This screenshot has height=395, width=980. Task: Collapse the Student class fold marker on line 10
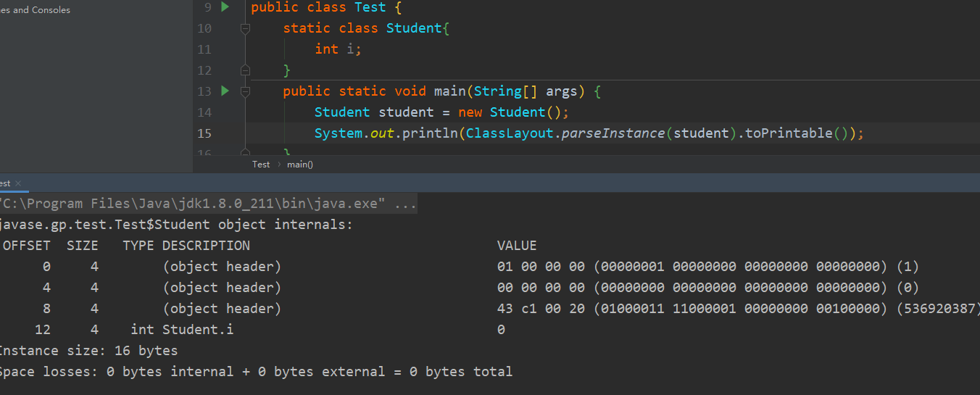coord(245,28)
